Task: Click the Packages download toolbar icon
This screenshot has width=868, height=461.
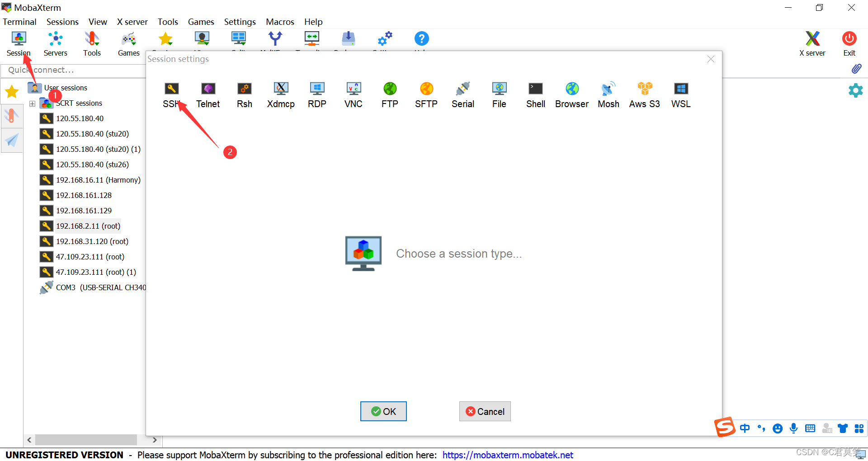Action: click(x=349, y=39)
